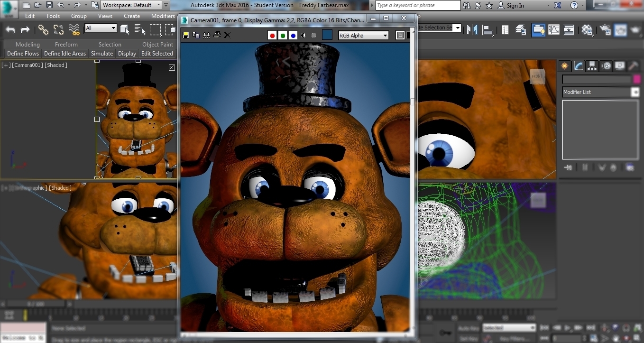Save the scene with the floppy disk icon
Viewport: 644px width, 343px height.
coord(49,5)
